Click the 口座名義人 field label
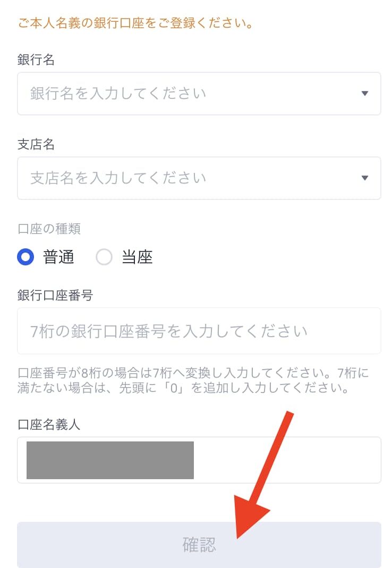 [x=49, y=424]
